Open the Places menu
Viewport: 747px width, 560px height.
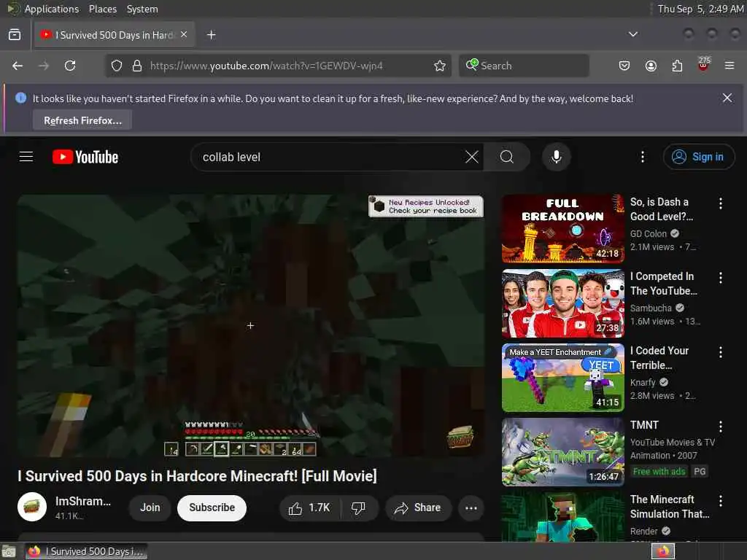102,9
